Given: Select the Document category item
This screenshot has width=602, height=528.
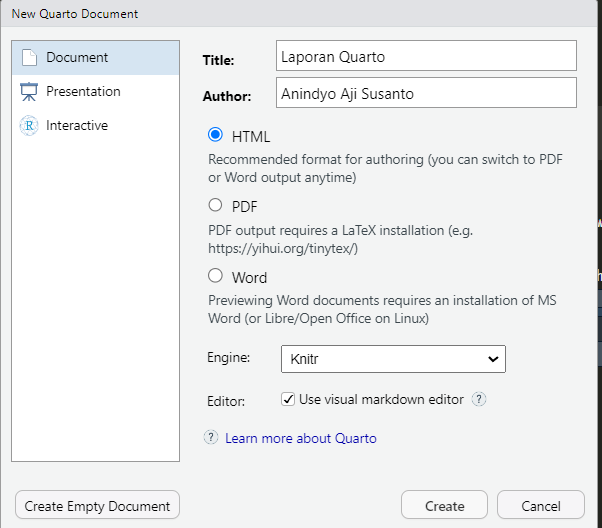Looking at the screenshot, I should (x=96, y=58).
